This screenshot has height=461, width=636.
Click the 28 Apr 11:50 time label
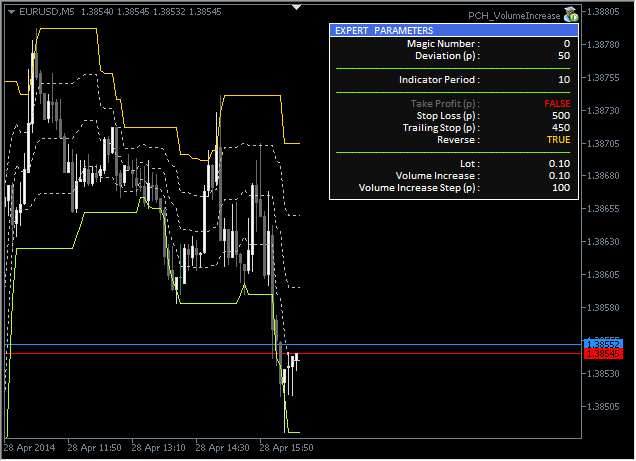click(94, 448)
